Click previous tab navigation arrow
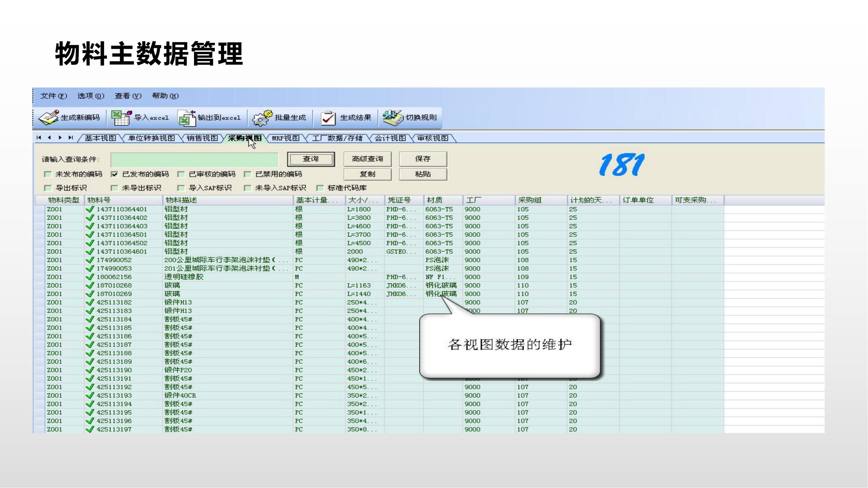Viewport: 868px width, 488px height. [49, 137]
